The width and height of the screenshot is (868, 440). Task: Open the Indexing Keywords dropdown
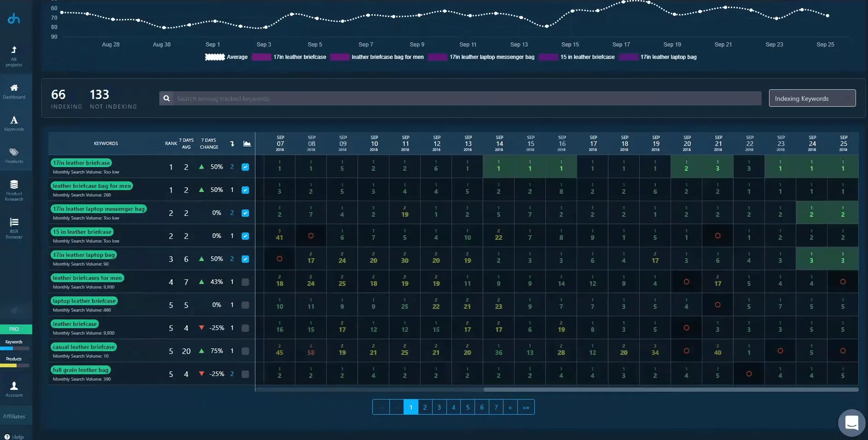point(811,98)
